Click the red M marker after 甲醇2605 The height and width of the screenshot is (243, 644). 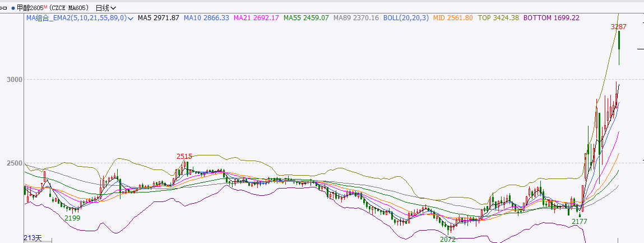point(45,7)
